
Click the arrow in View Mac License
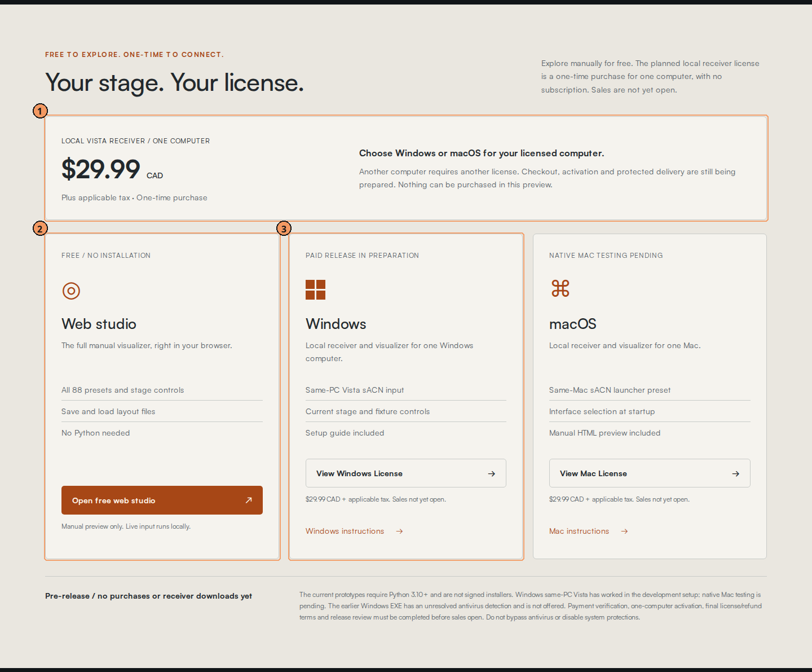[736, 474]
